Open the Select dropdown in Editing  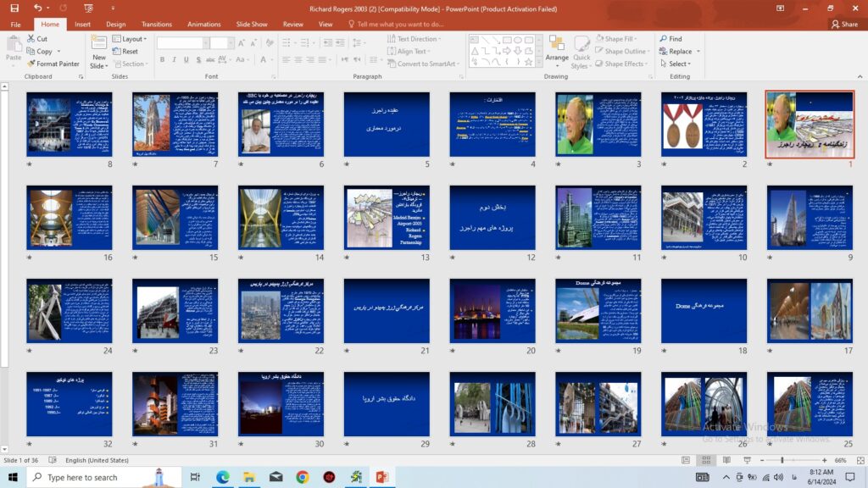tap(675, 64)
